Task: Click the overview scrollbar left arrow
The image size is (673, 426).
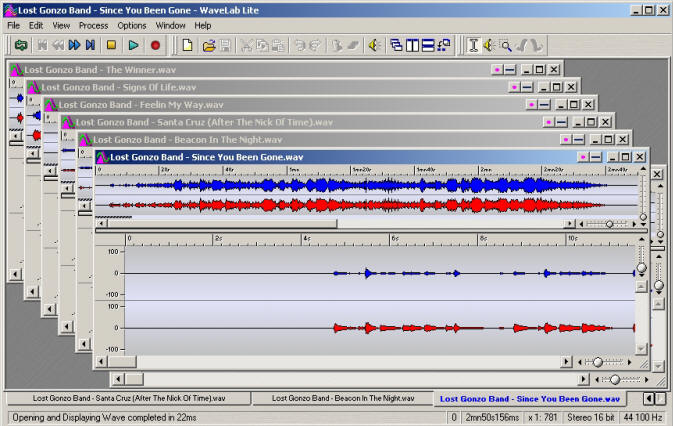Action: point(101,224)
